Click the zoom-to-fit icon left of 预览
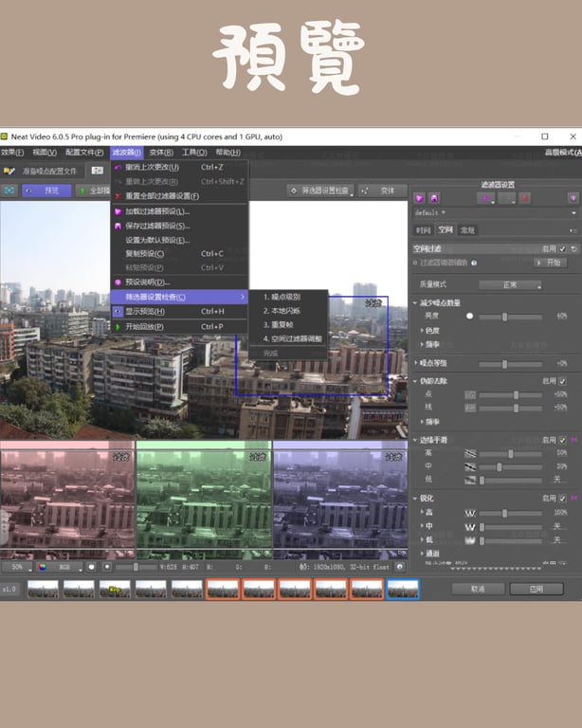The image size is (582, 728). pos(9,191)
